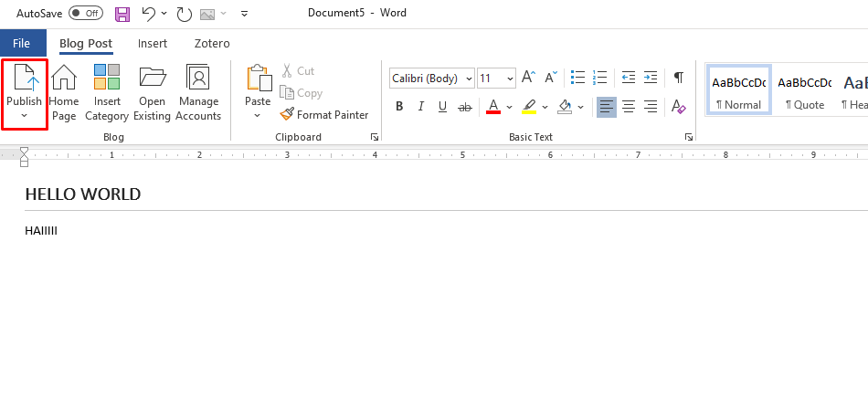Toggle the AutoSave switch

coord(86,14)
